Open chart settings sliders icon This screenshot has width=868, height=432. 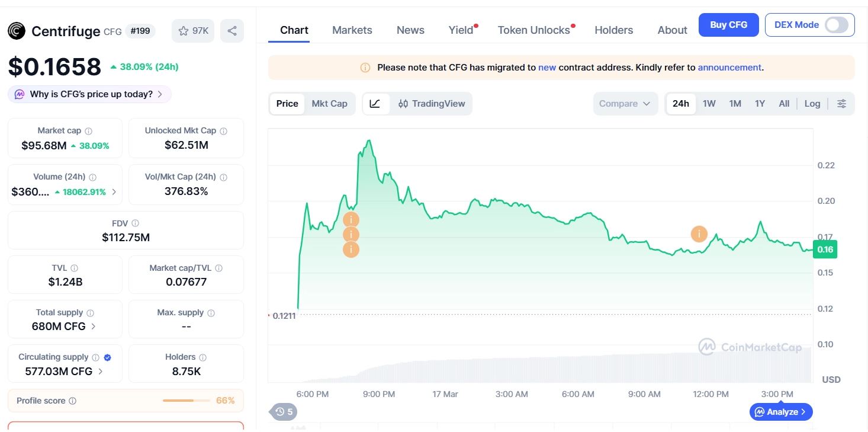841,104
